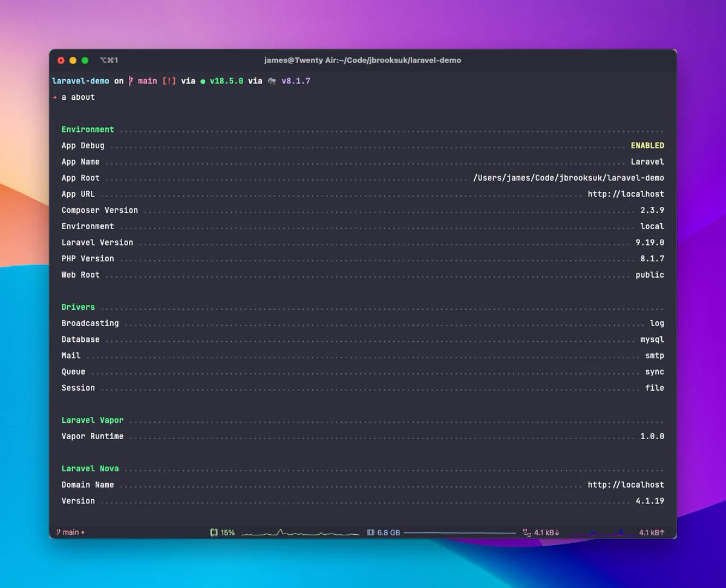Click the App Root path value
This screenshot has width=726, height=588.
pos(569,178)
